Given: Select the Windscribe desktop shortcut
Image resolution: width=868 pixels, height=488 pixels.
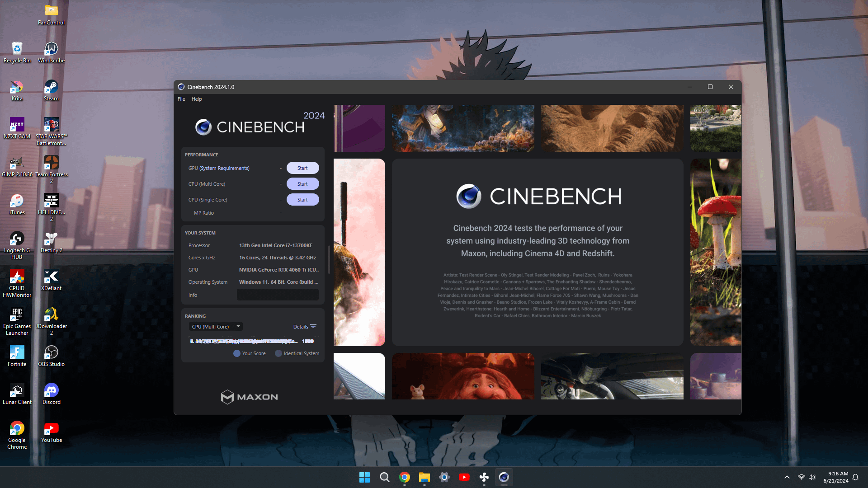Looking at the screenshot, I should coord(51,52).
